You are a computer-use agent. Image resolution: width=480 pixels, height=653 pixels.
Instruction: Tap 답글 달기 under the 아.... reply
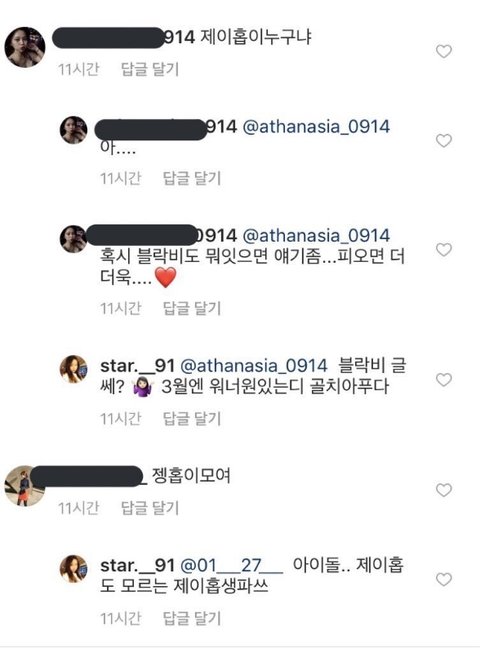coord(192,178)
